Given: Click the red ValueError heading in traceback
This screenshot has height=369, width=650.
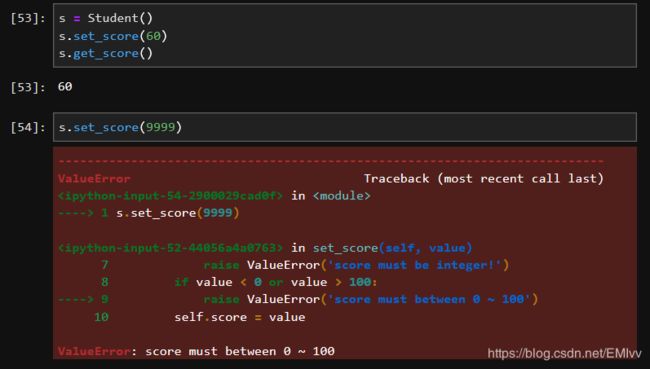Looking at the screenshot, I should click(x=94, y=179).
